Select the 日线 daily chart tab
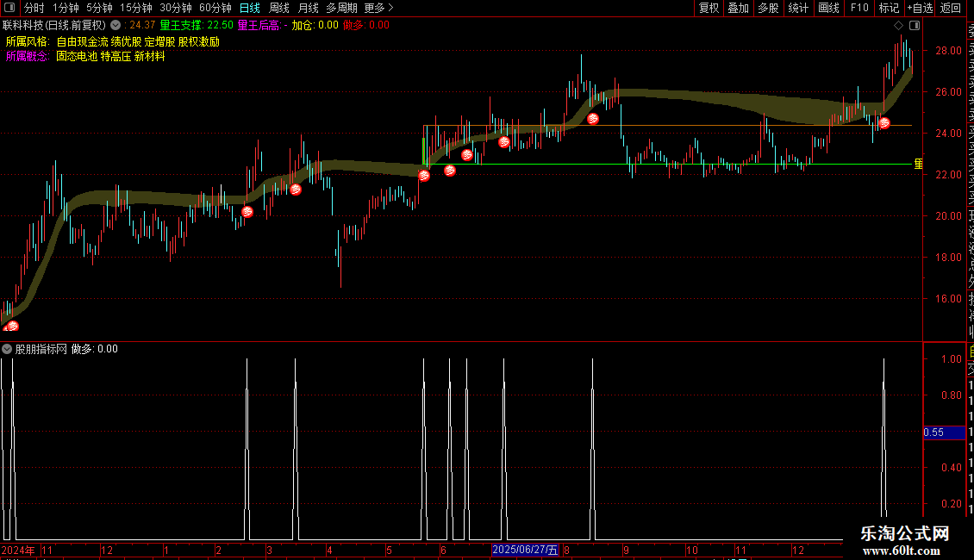This screenshot has width=974, height=560. [250, 8]
